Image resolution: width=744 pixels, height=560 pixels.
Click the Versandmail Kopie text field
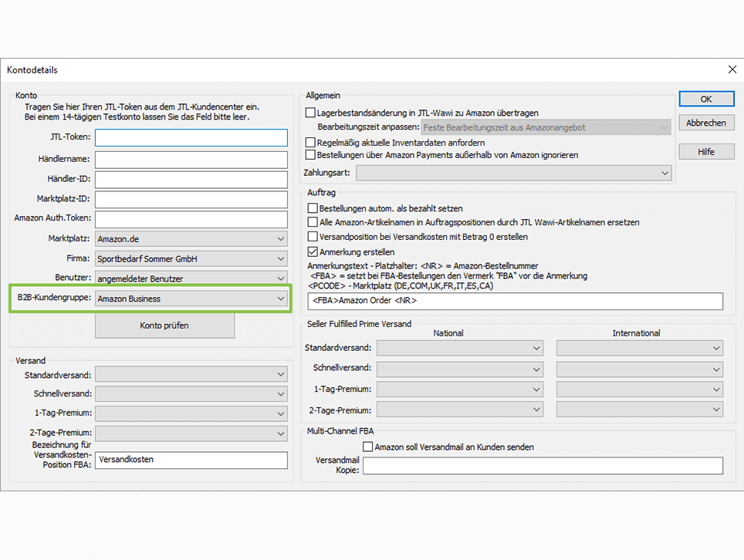tap(543, 466)
